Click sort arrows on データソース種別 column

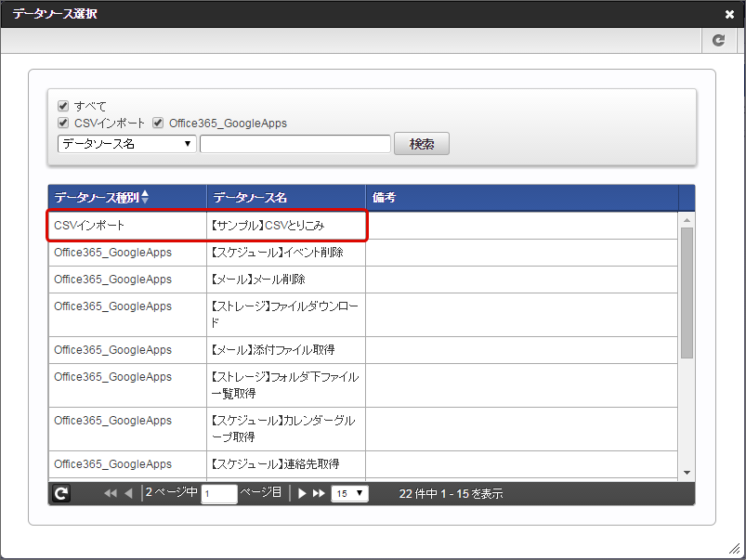pyautogui.click(x=145, y=198)
